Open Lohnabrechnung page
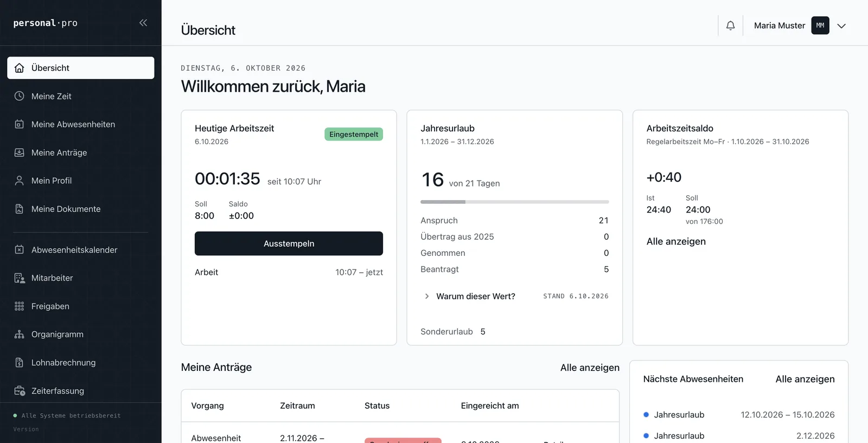 pyautogui.click(x=81, y=363)
